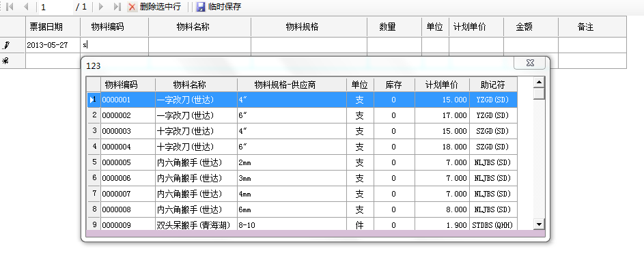Go to previous record arrow

[x=26, y=7]
